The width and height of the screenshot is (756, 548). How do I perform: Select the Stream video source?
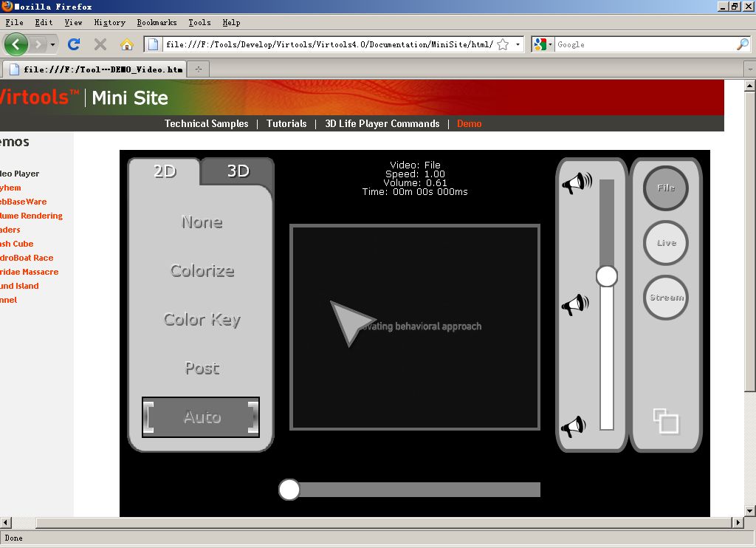coord(666,298)
